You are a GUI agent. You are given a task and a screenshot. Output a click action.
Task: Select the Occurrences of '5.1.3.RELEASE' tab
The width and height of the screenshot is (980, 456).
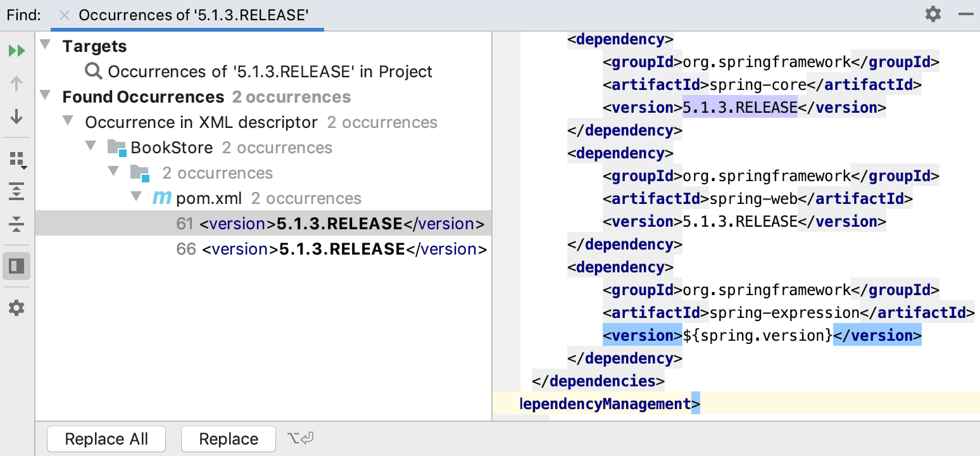pos(193,15)
